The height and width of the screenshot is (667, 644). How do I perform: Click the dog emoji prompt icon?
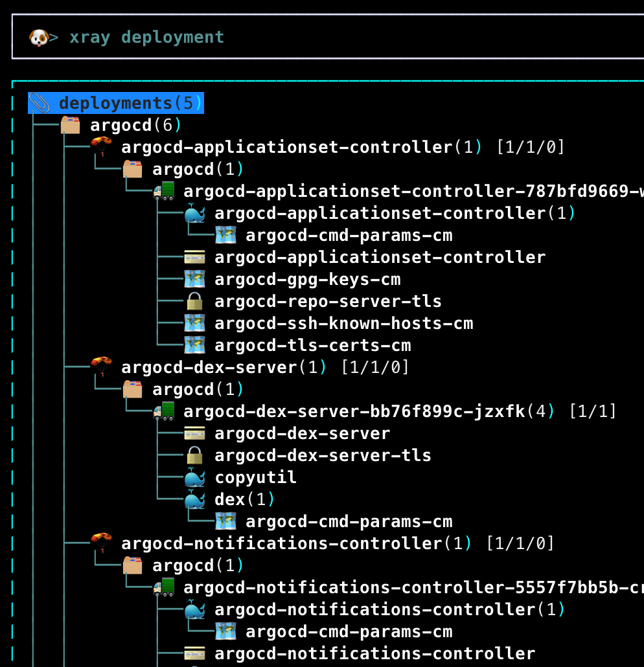tap(38, 38)
